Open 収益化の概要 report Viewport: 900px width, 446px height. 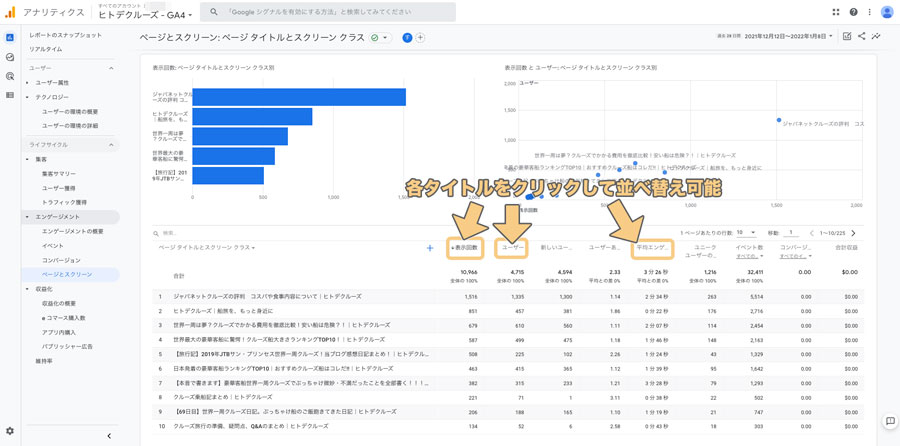59,304
